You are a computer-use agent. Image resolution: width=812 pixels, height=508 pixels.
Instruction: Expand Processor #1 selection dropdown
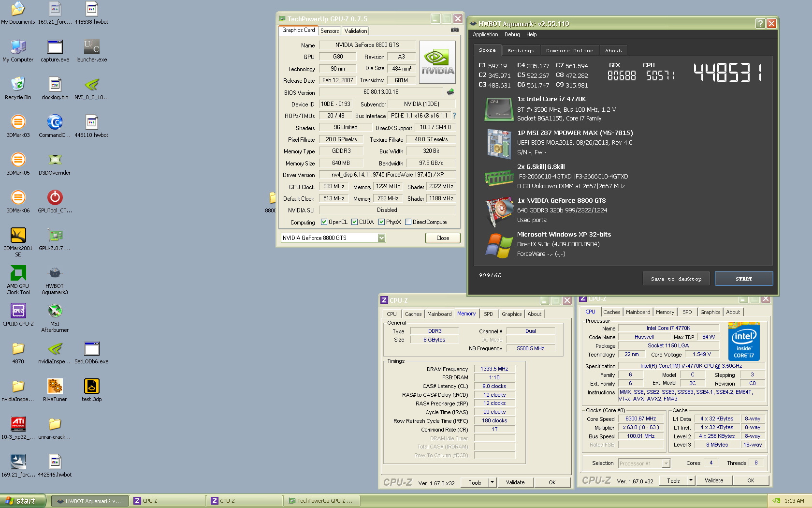pyautogui.click(x=666, y=463)
